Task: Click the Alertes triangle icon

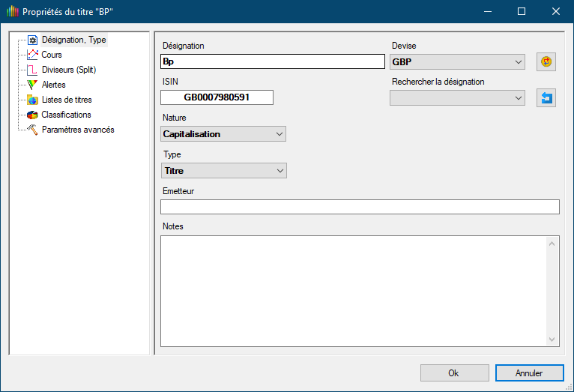Action: pyautogui.click(x=32, y=85)
